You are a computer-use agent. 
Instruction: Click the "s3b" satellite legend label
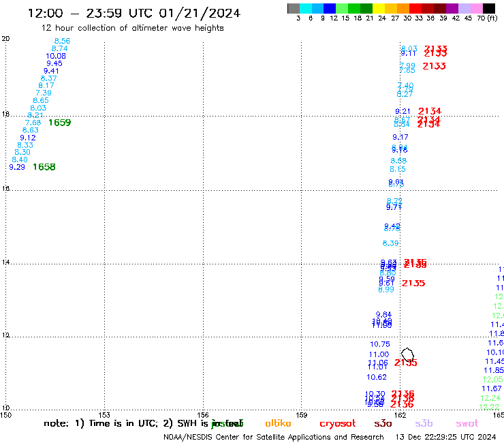pos(424,423)
